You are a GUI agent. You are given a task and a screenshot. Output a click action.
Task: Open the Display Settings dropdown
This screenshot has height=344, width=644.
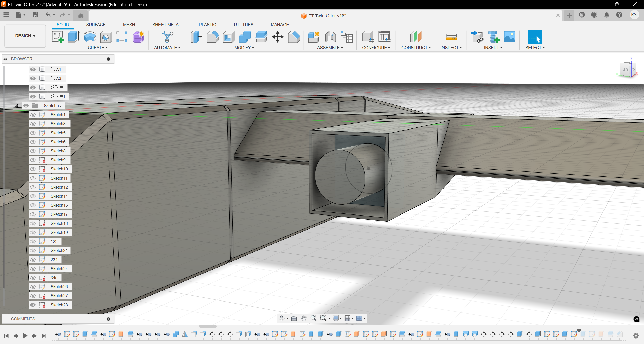(337, 318)
